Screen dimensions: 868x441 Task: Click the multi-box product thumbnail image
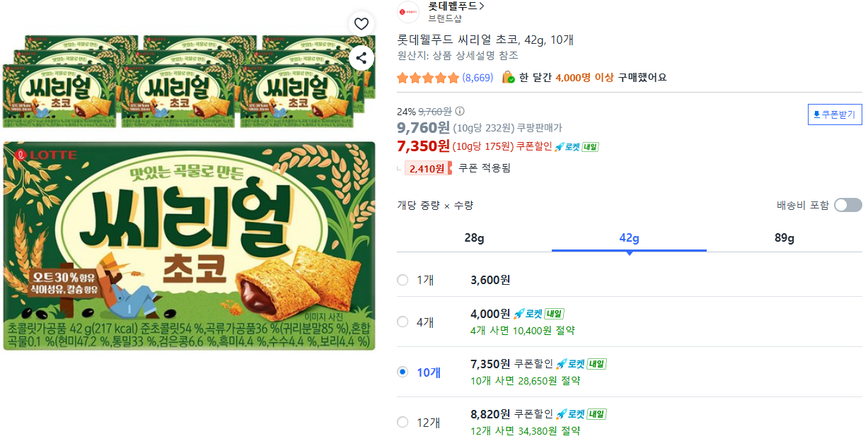(190, 81)
